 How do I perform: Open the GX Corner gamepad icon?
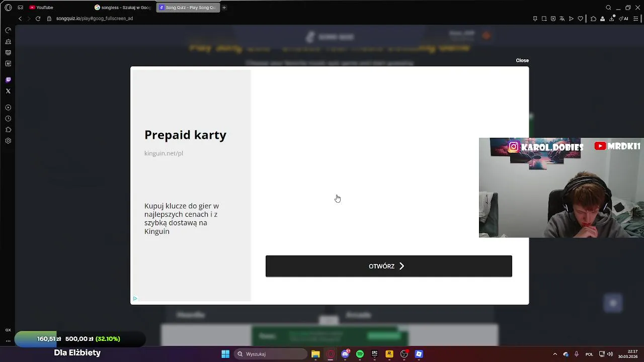point(21,8)
